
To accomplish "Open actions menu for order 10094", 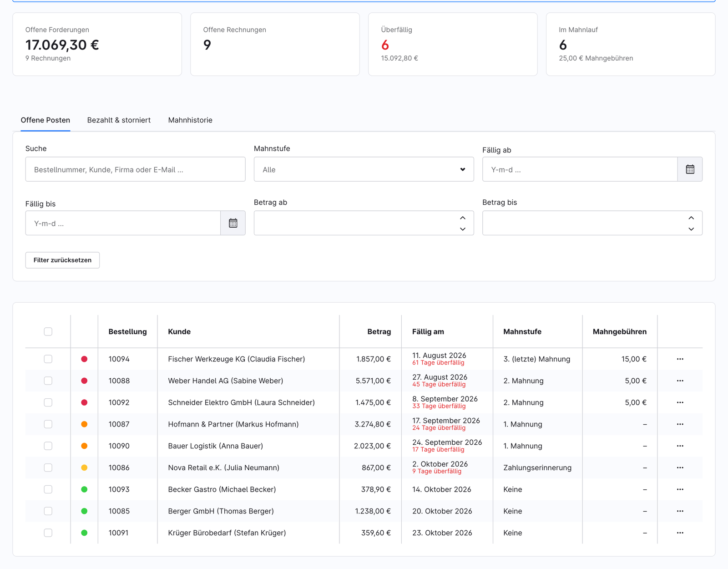I will click(680, 359).
